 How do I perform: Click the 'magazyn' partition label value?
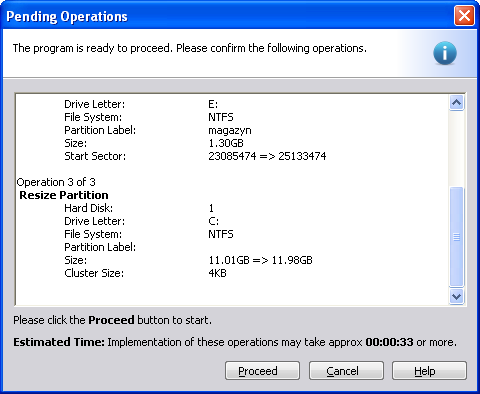(x=230, y=130)
